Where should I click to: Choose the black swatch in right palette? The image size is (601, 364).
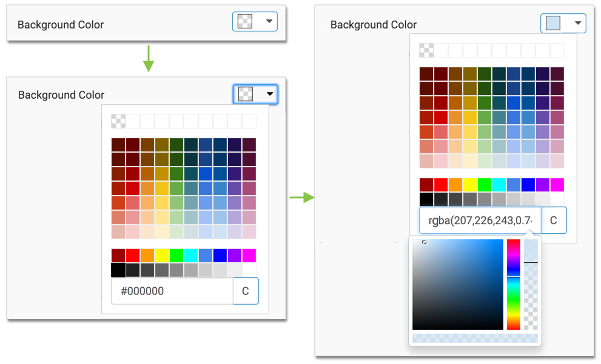coord(426,199)
